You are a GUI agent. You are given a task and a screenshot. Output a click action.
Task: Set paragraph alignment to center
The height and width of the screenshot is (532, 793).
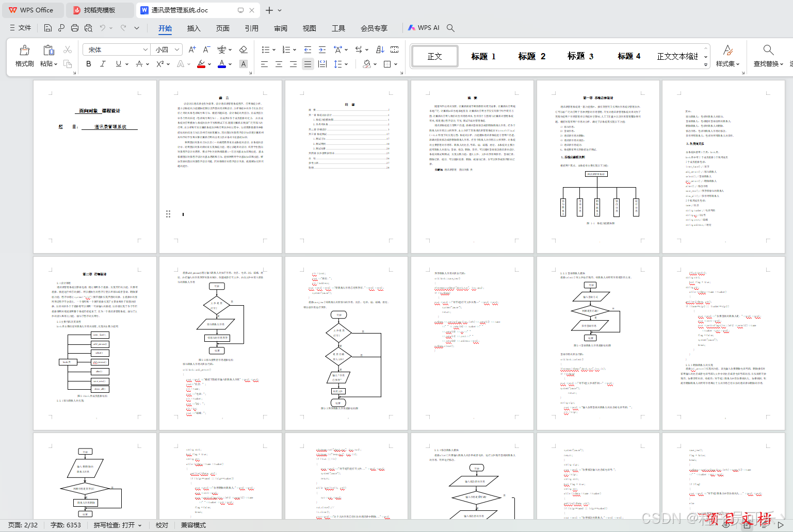pyautogui.click(x=279, y=64)
